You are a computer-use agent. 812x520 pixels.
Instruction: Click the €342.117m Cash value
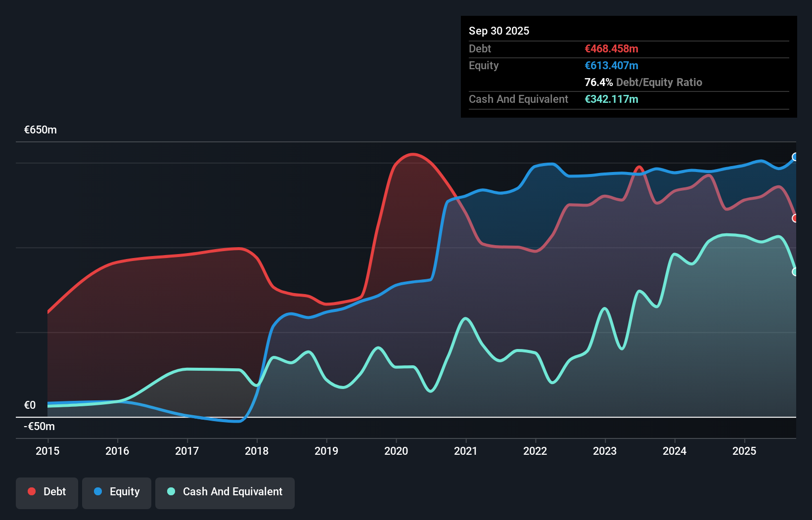tap(611, 99)
